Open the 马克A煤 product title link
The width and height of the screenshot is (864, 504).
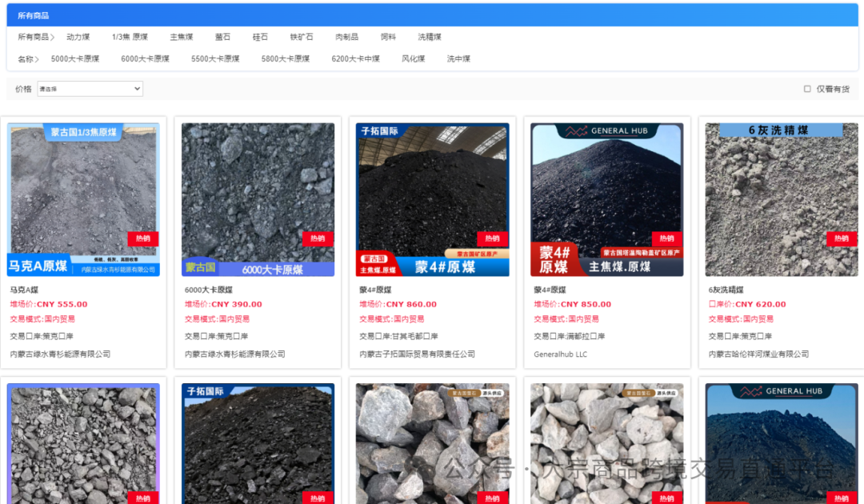(x=24, y=290)
